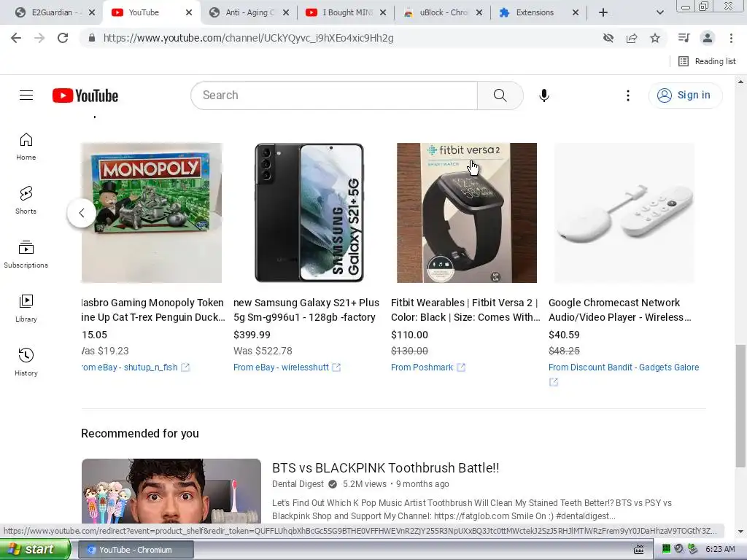Bookmark this page with star icon
This screenshot has height=560, width=747.
(655, 38)
